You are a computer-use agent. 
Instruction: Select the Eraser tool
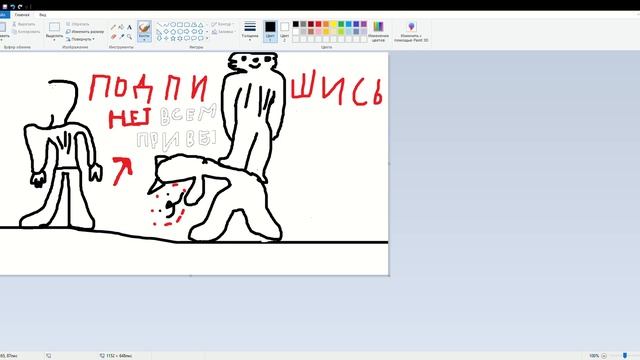[113, 37]
